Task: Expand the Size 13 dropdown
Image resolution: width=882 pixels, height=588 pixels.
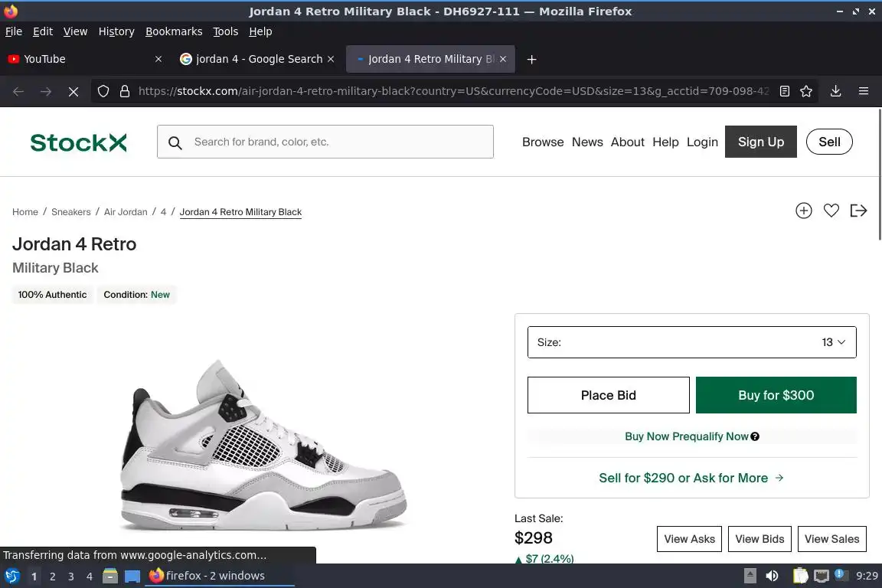Action: point(692,342)
